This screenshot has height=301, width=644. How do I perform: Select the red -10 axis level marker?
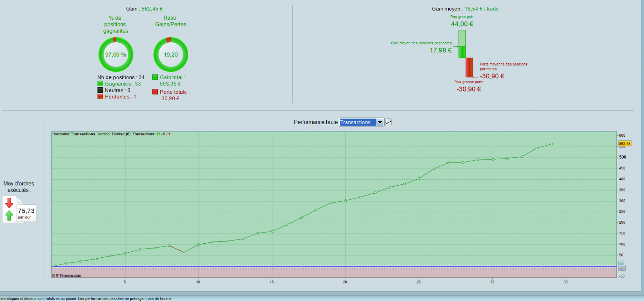click(x=622, y=268)
